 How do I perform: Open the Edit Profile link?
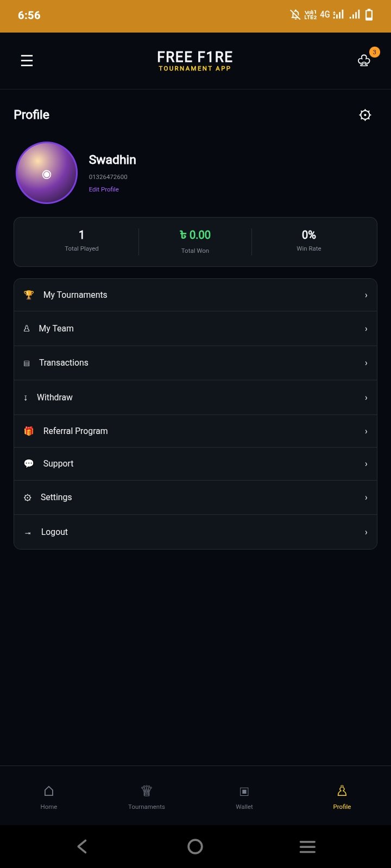click(x=104, y=189)
